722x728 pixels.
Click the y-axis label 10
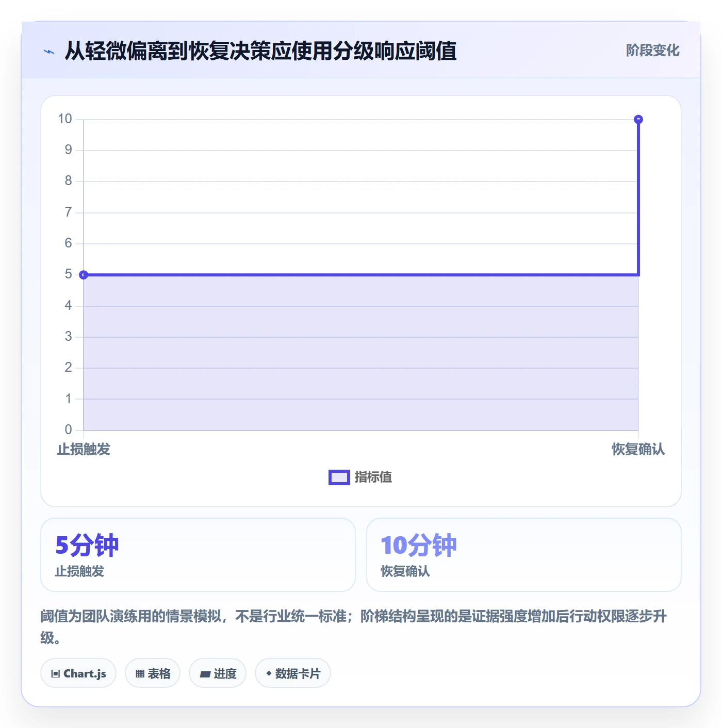[x=65, y=119]
